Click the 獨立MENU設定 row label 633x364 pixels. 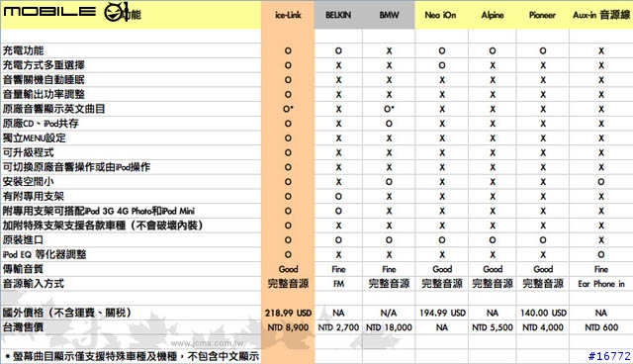point(34,138)
